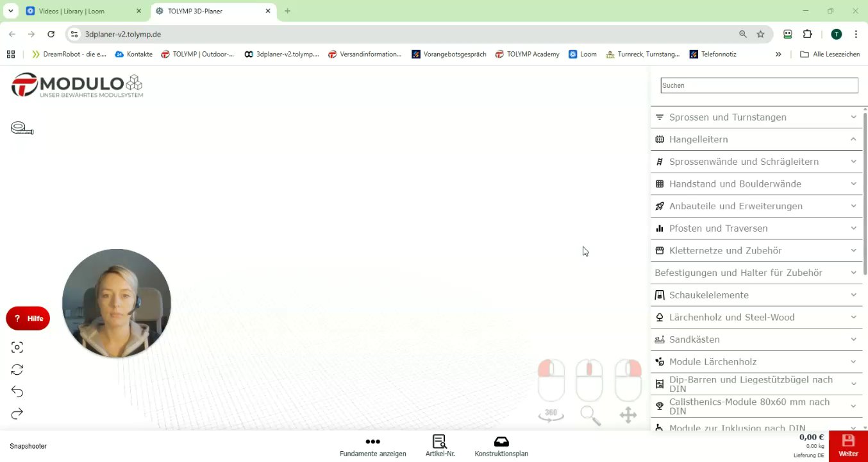Screen dimensions: 868x462
Task: Click the 360 rotate hint icon
Action: 551,415
